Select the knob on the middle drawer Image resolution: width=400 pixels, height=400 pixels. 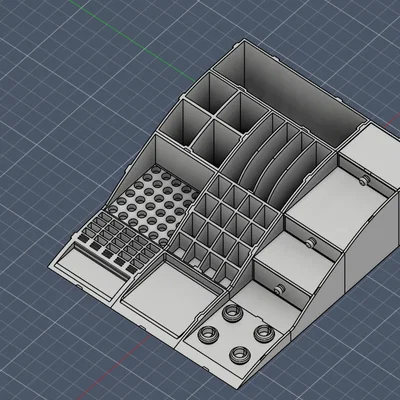pos(311,242)
